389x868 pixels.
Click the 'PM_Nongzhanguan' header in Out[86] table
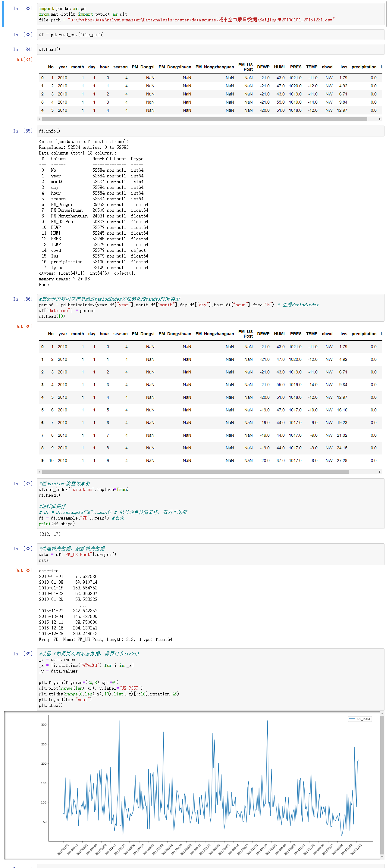215,334
